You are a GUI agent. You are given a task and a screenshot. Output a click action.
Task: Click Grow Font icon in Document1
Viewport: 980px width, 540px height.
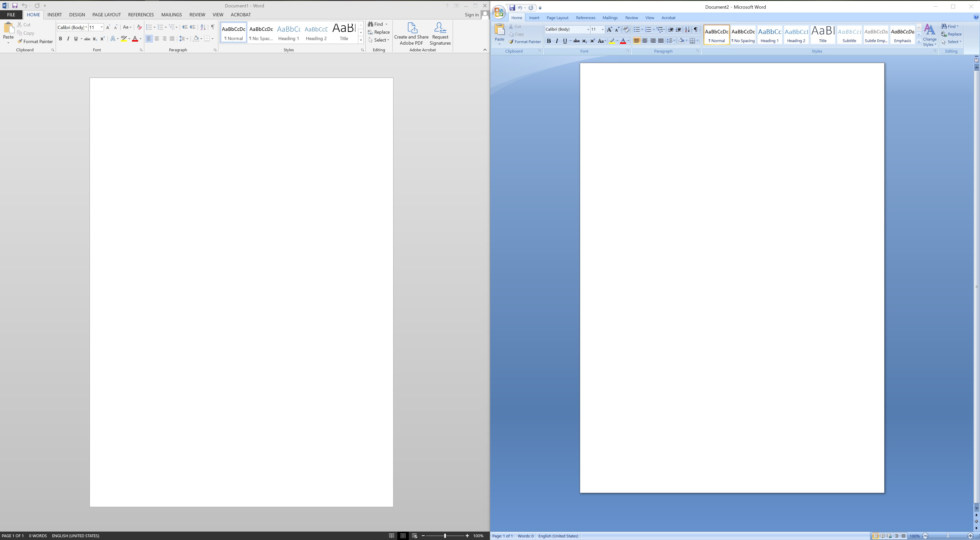pyautogui.click(x=108, y=27)
